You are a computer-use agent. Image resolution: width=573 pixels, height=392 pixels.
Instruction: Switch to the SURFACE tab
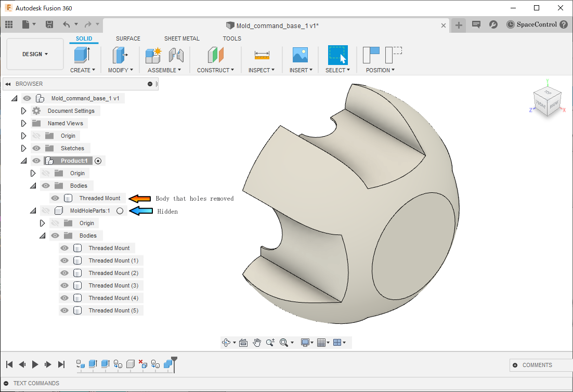click(x=128, y=38)
